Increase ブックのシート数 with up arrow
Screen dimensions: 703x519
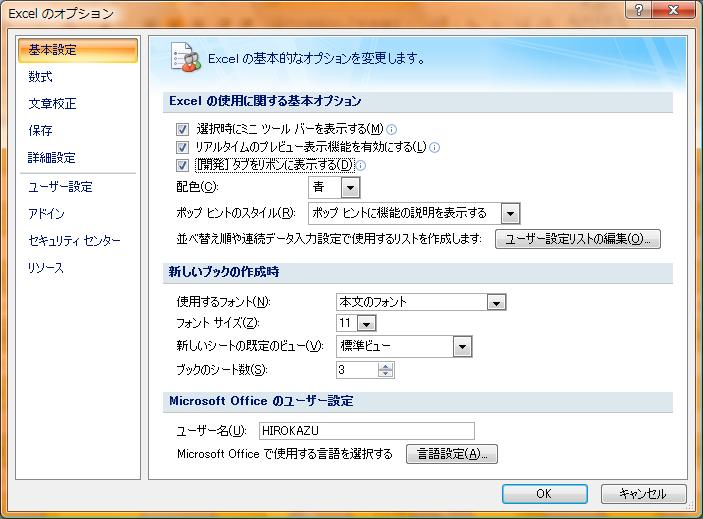point(386,366)
